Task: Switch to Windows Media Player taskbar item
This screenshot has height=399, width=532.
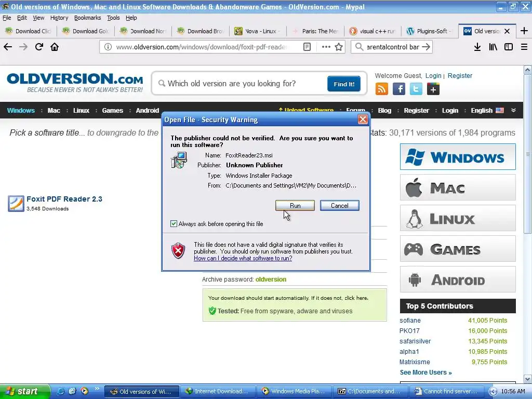Action: tap(294, 391)
